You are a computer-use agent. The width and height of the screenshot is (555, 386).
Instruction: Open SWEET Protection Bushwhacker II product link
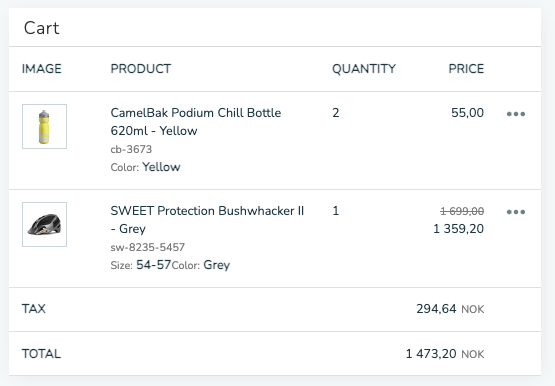[207, 220]
